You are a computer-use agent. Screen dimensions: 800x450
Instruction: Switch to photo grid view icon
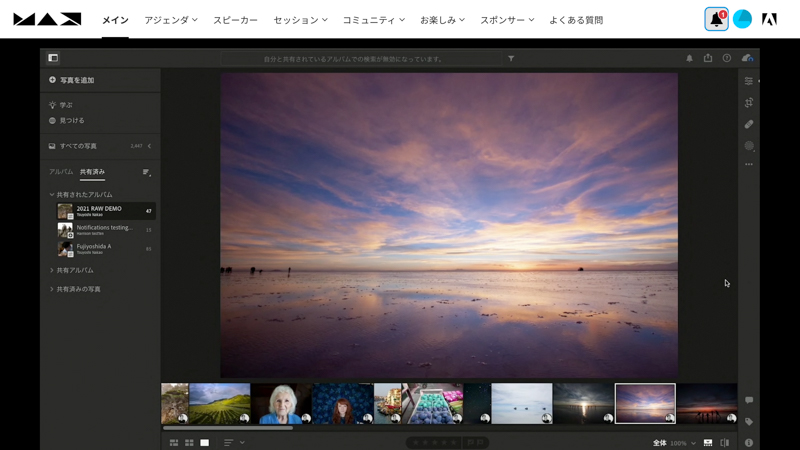[174, 443]
